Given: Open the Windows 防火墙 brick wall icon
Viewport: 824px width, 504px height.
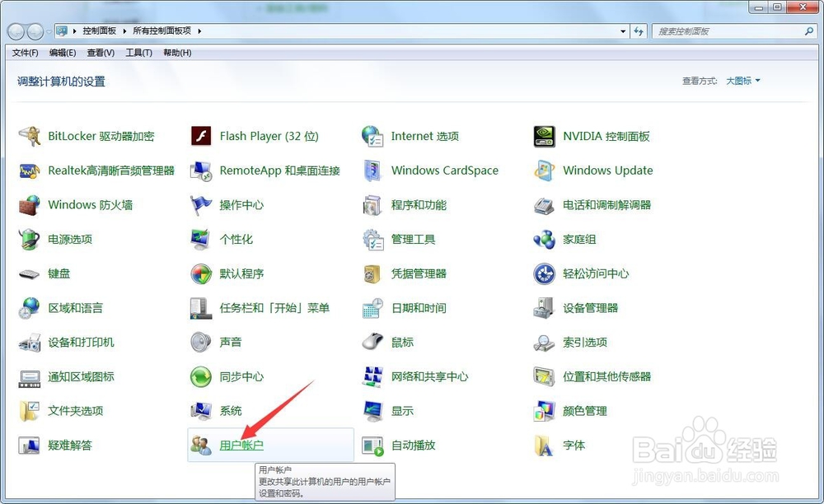Looking at the screenshot, I should pos(30,205).
